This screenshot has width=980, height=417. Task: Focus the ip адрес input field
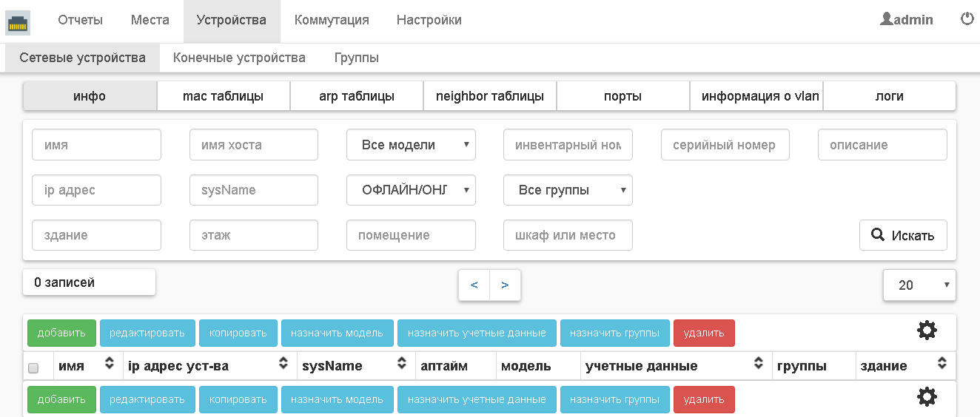96,190
